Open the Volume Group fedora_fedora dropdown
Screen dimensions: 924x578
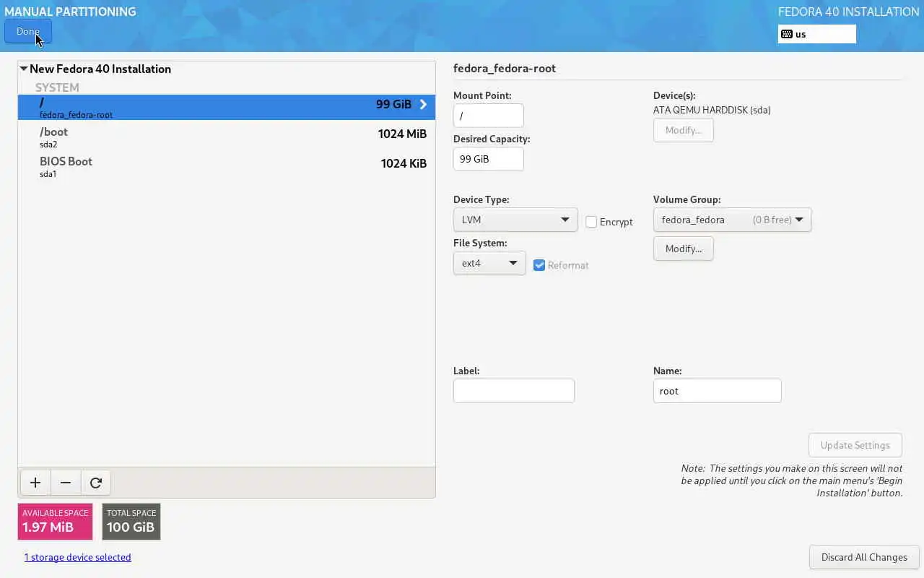click(x=732, y=220)
